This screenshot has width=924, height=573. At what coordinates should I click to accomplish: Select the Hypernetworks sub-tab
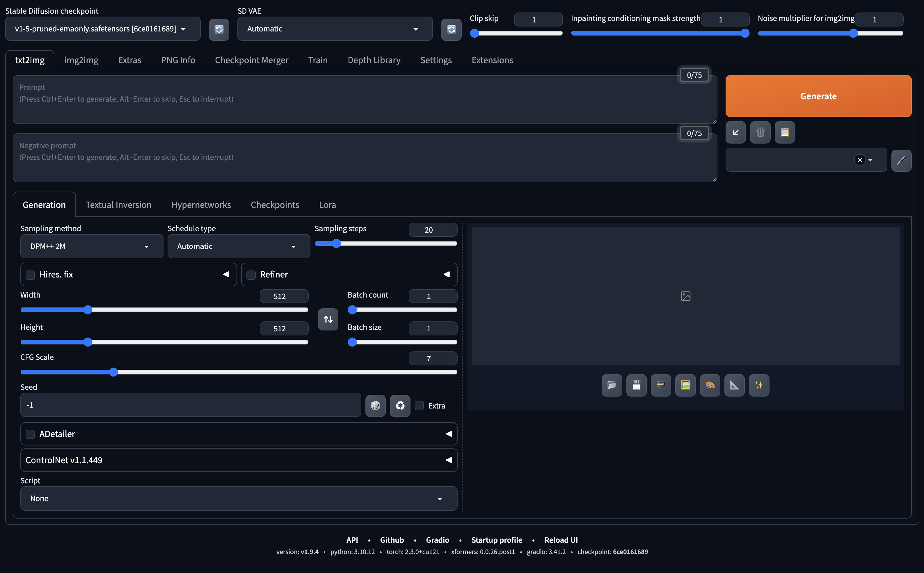click(x=201, y=205)
